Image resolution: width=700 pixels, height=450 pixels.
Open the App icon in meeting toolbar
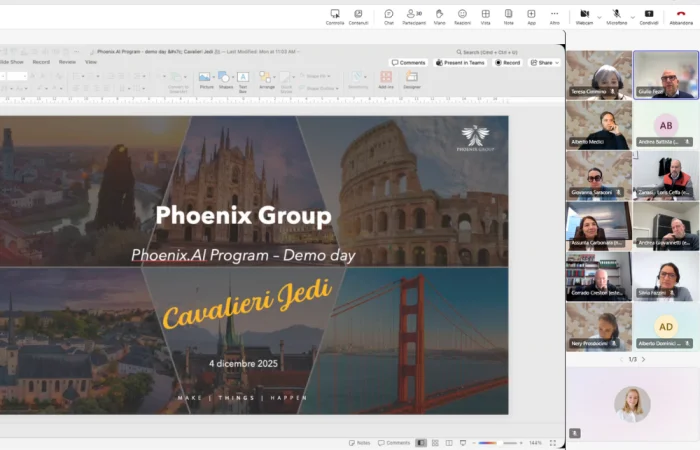click(532, 15)
